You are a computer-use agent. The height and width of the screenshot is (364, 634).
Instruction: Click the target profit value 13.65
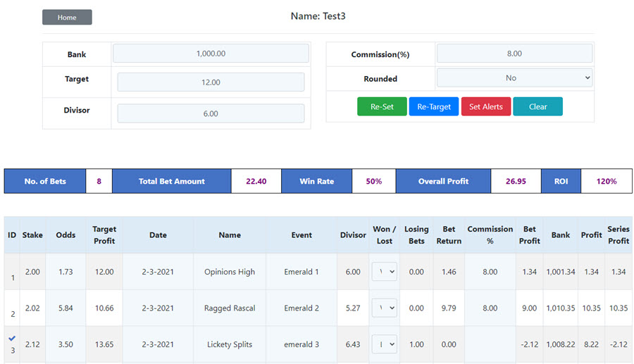104,344
